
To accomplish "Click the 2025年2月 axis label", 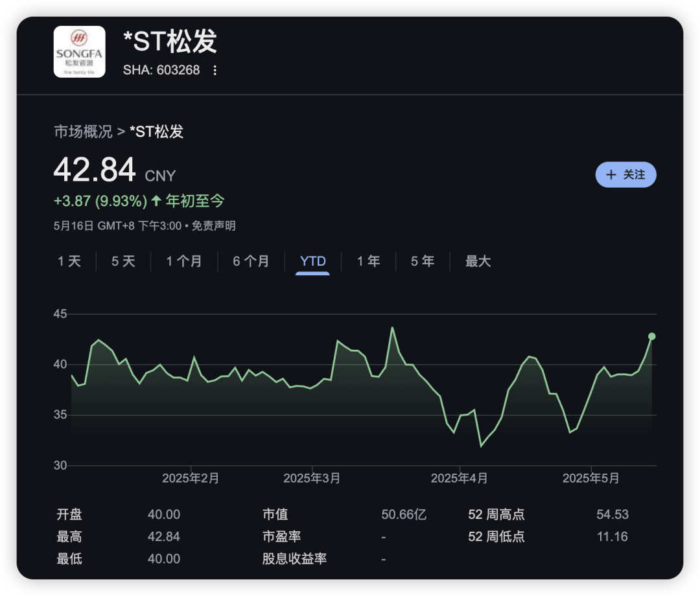I will point(191,478).
